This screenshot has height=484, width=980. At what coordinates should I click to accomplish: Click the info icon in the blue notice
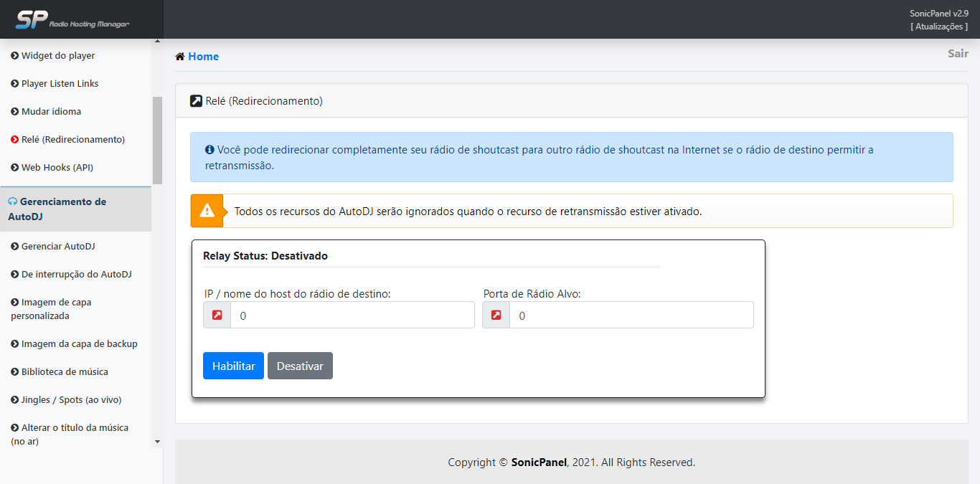pos(209,151)
